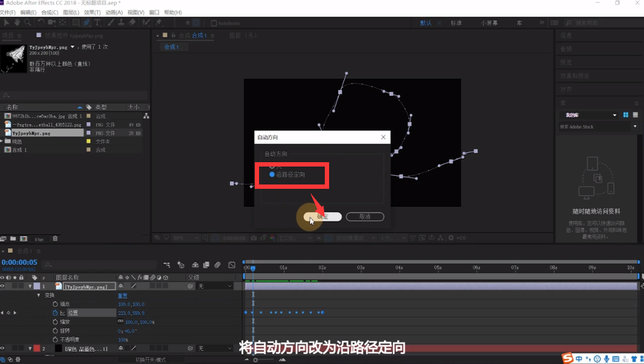Screen dimensions: 644x364
Task: Click new composition icon in project panel
Action: pos(24,239)
